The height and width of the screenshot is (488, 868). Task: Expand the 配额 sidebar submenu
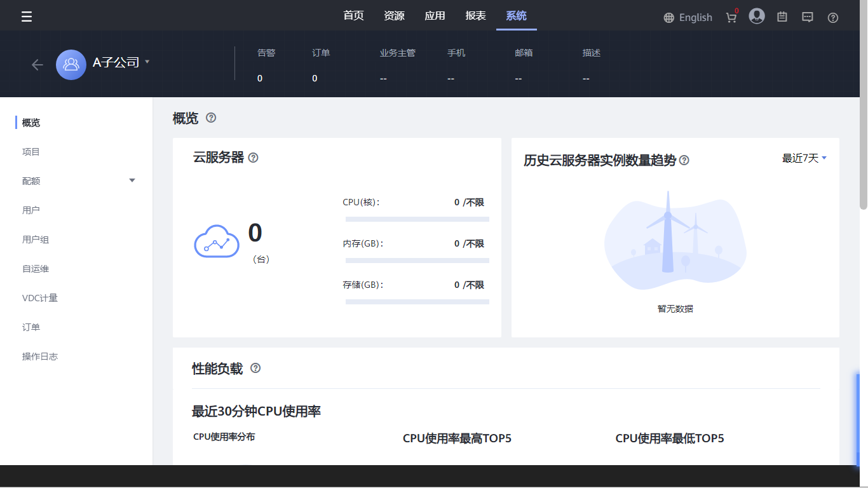click(132, 180)
